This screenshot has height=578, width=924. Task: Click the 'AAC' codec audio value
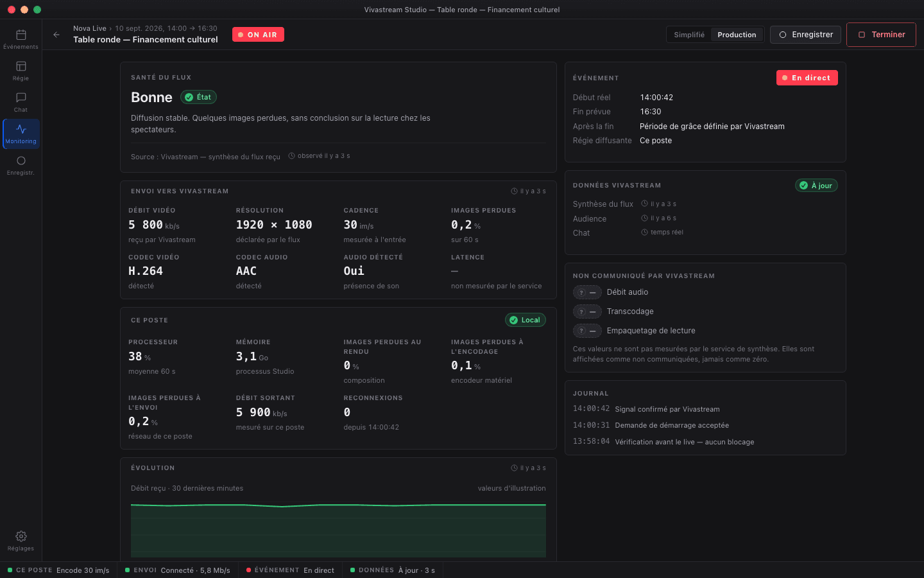click(x=246, y=271)
